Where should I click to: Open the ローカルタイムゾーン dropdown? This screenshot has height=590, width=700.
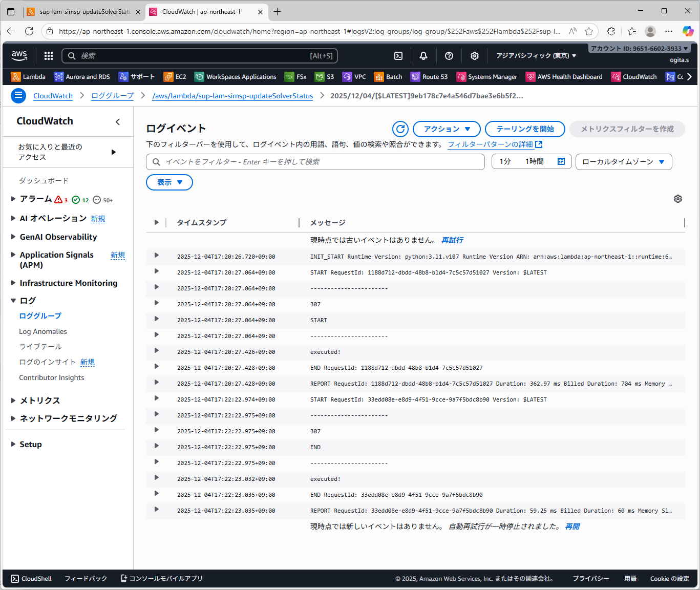point(623,162)
